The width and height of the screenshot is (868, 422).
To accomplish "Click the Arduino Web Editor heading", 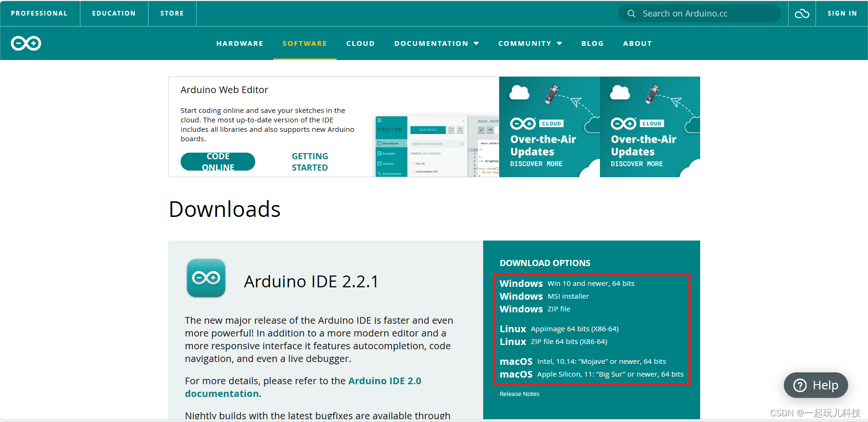I will click(x=224, y=90).
